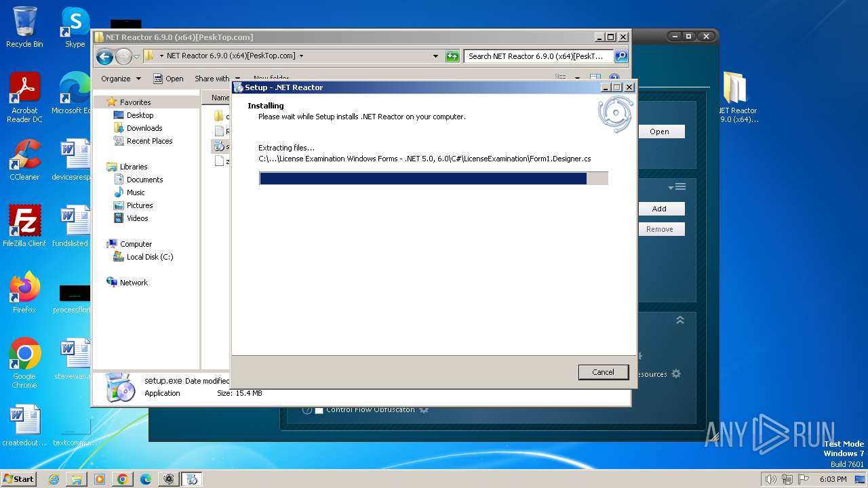Image resolution: width=868 pixels, height=488 pixels.
Task: Open the file explorer taskbar button
Action: pyautogui.click(x=77, y=479)
